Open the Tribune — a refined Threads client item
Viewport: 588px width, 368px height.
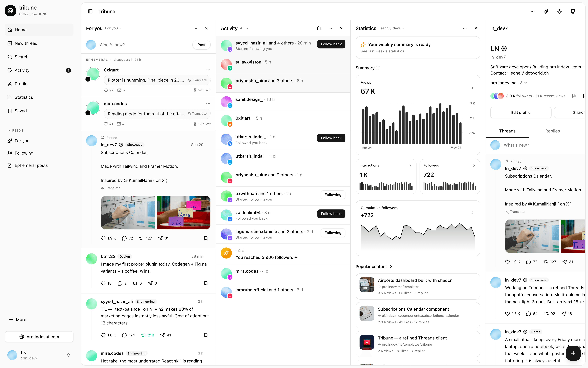[x=418, y=344]
